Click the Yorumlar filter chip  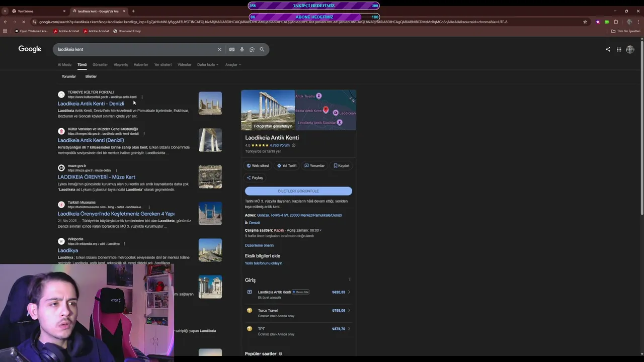(x=69, y=76)
